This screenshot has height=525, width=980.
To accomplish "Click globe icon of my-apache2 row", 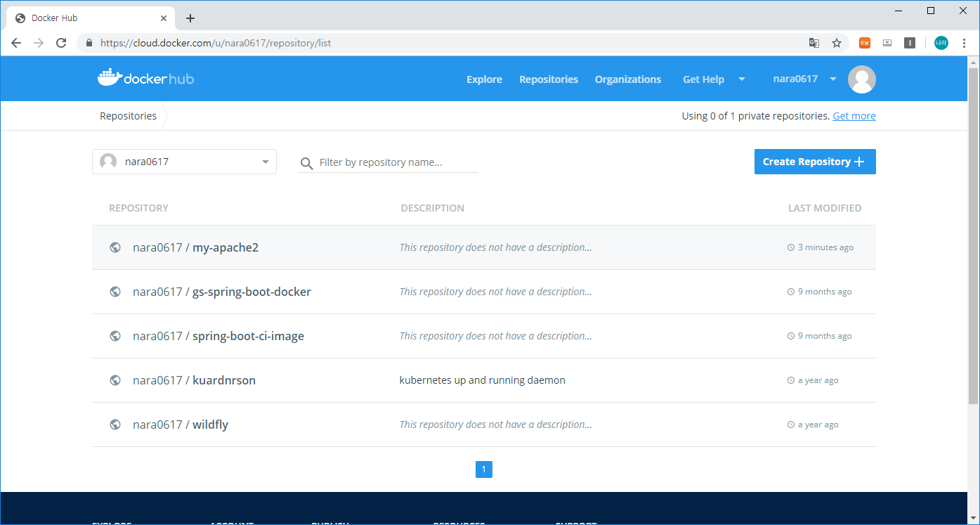I will [x=115, y=247].
